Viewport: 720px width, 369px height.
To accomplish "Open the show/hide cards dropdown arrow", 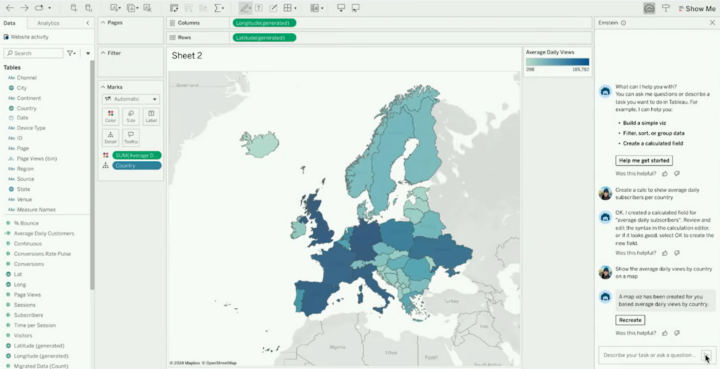I will pyautogui.click(x=322, y=8).
